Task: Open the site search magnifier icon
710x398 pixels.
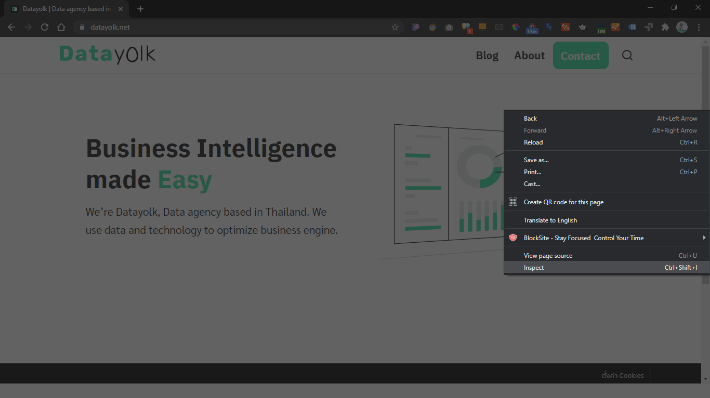Action: tap(627, 55)
